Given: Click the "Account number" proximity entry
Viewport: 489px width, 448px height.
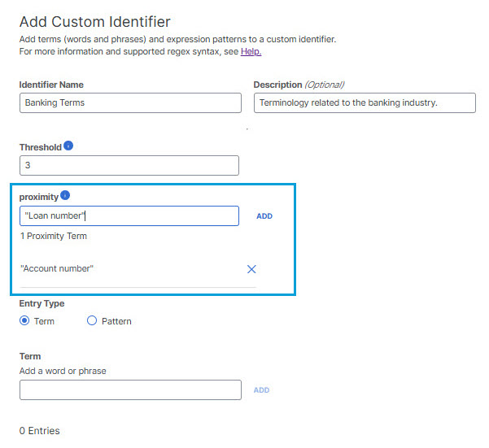Looking at the screenshot, I should pyautogui.click(x=57, y=268).
